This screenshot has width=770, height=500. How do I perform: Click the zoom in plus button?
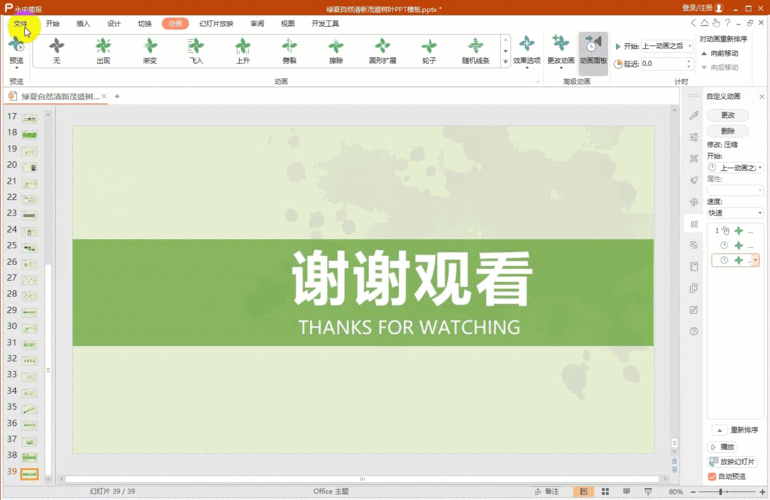[x=762, y=492]
